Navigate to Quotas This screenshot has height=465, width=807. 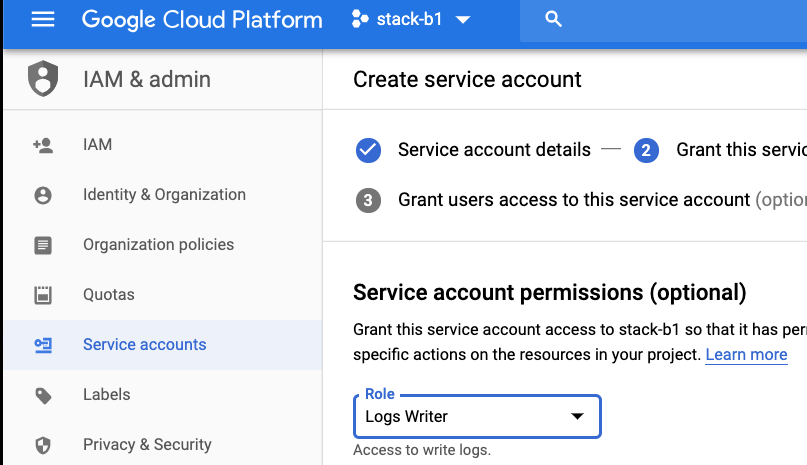pos(109,295)
